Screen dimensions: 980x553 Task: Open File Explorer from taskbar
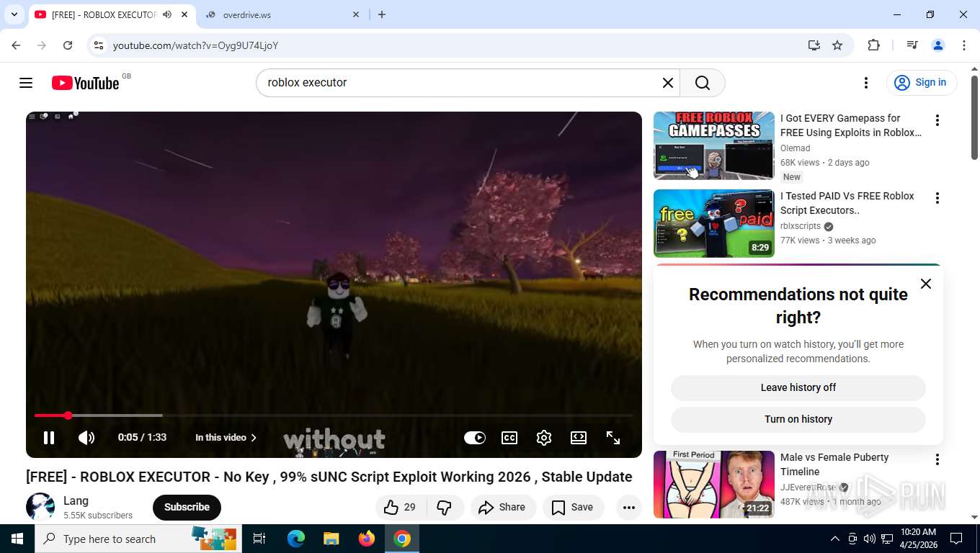coord(331,539)
